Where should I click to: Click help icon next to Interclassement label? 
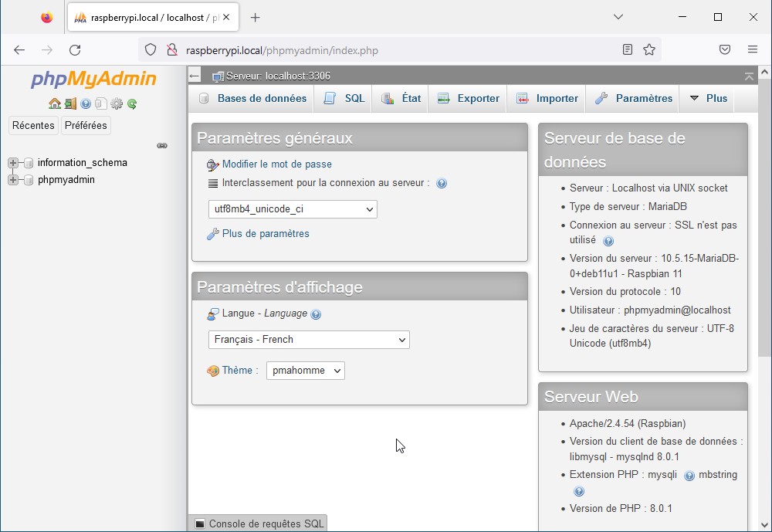(442, 183)
